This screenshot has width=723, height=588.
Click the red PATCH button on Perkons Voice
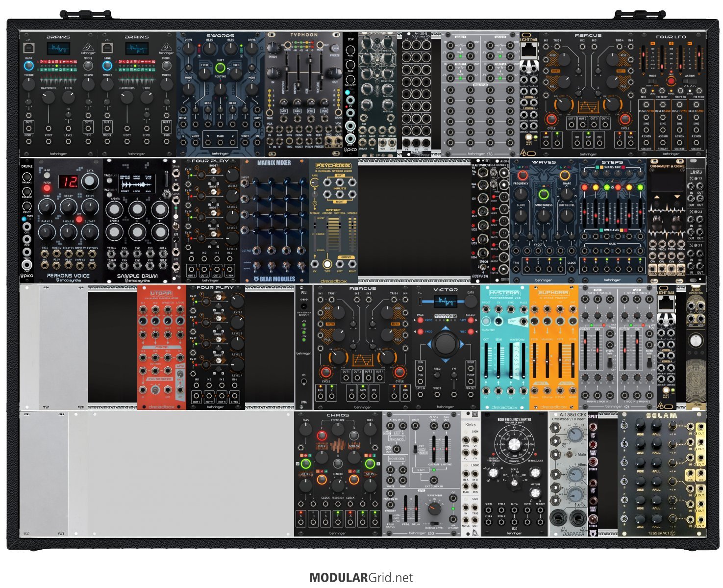point(47,188)
